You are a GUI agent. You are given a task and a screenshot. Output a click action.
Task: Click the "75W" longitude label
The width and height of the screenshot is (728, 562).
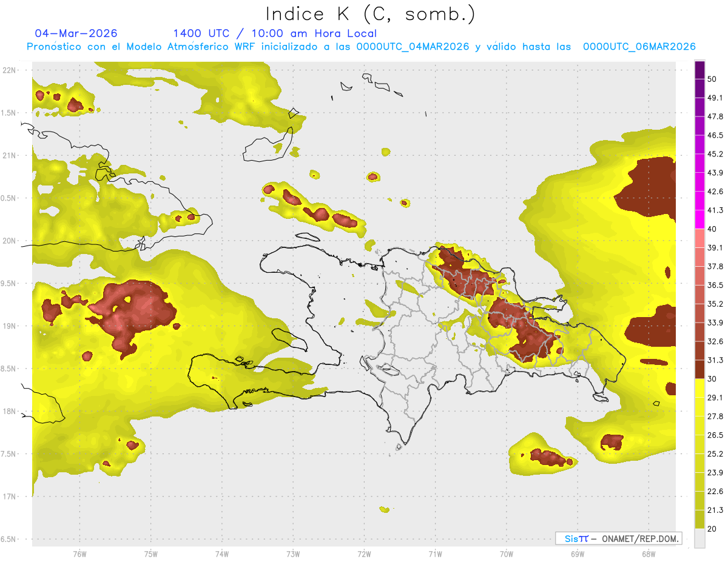pos(151,554)
